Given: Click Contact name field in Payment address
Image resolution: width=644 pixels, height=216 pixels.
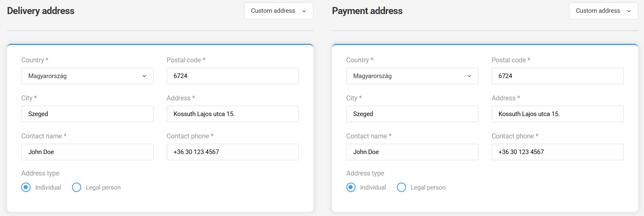Looking at the screenshot, I should tap(412, 152).
